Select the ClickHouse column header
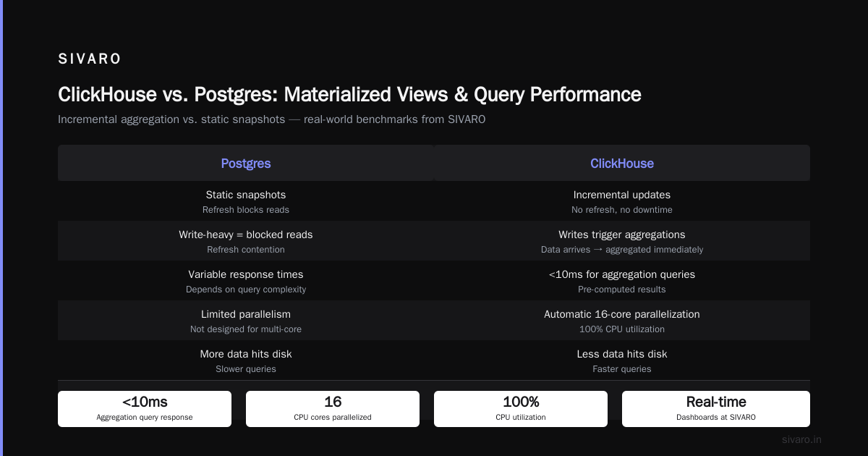This screenshot has height=456, width=868. 622,164
